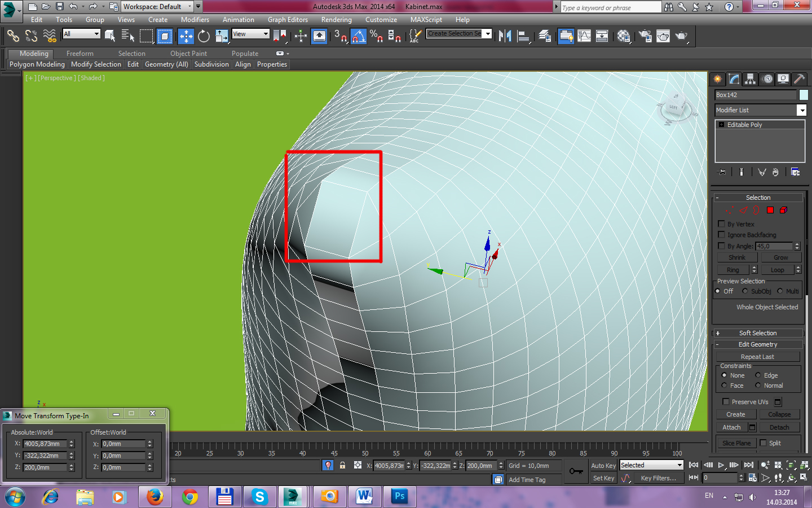Open the Display command panel
The width and height of the screenshot is (812, 508).
click(783, 79)
